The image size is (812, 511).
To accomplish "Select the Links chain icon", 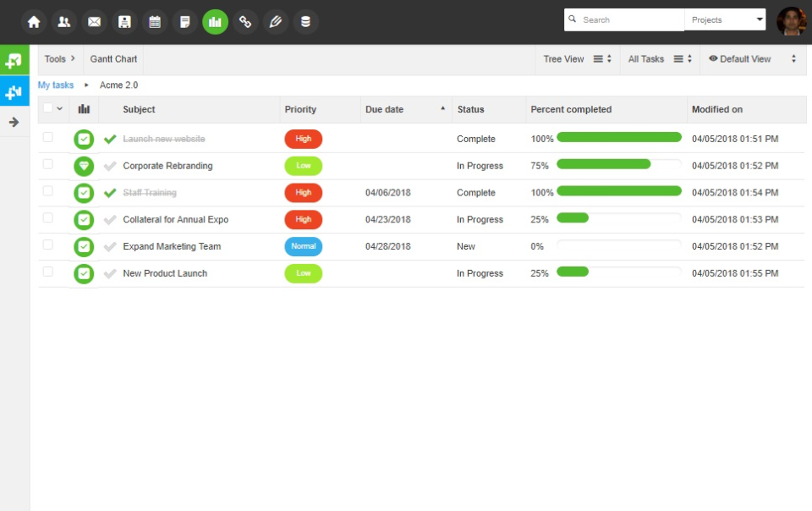I will click(x=245, y=21).
